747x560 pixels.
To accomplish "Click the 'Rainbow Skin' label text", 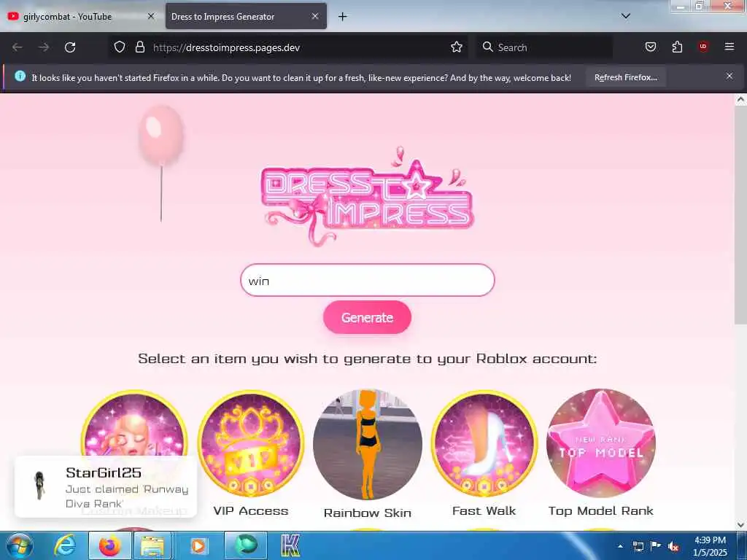I will pyautogui.click(x=368, y=513).
